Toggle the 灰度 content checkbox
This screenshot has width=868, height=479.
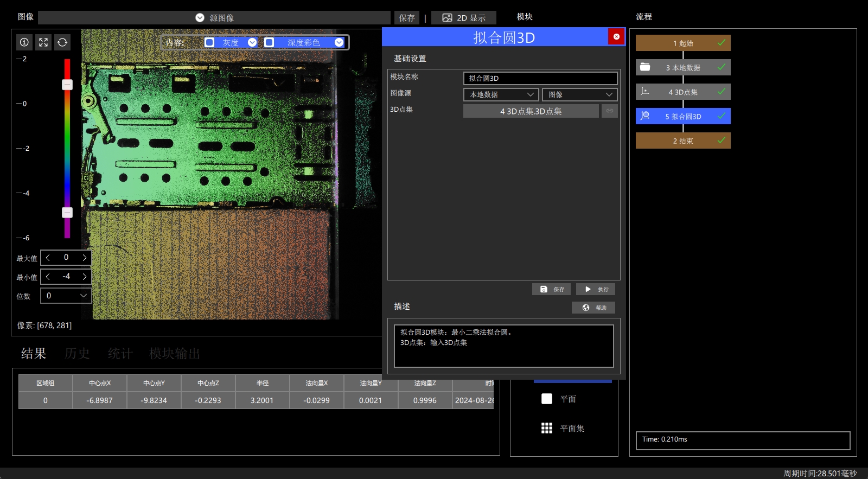(209, 42)
